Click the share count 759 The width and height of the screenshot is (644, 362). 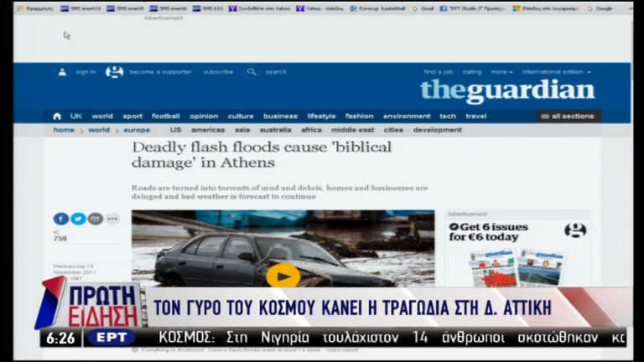[x=60, y=239]
